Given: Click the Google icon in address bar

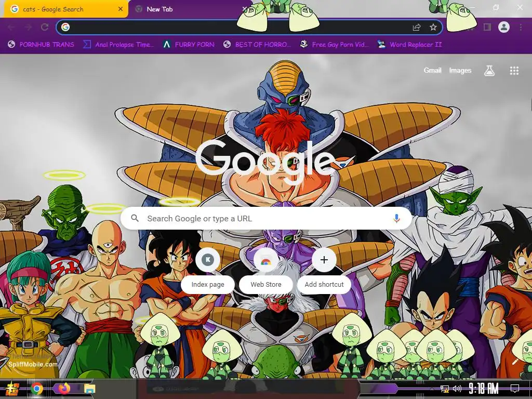Looking at the screenshot, I should tap(65, 27).
